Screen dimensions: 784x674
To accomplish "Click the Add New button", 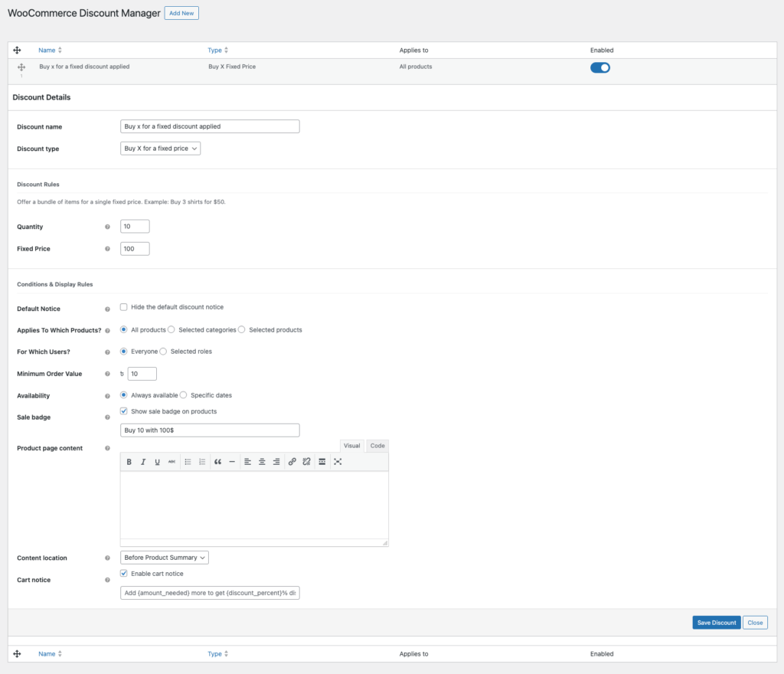I will (181, 13).
